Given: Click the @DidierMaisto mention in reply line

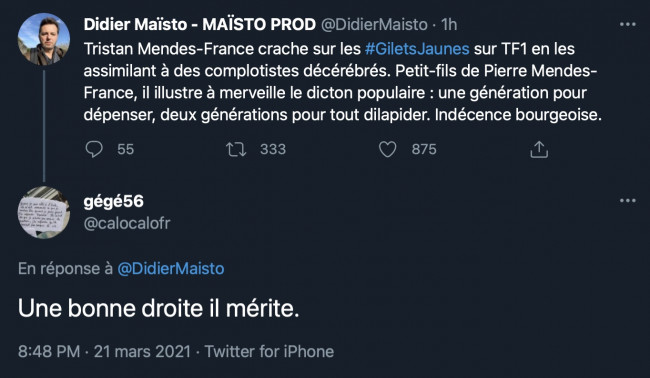Looking at the screenshot, I should pos(171,269).
